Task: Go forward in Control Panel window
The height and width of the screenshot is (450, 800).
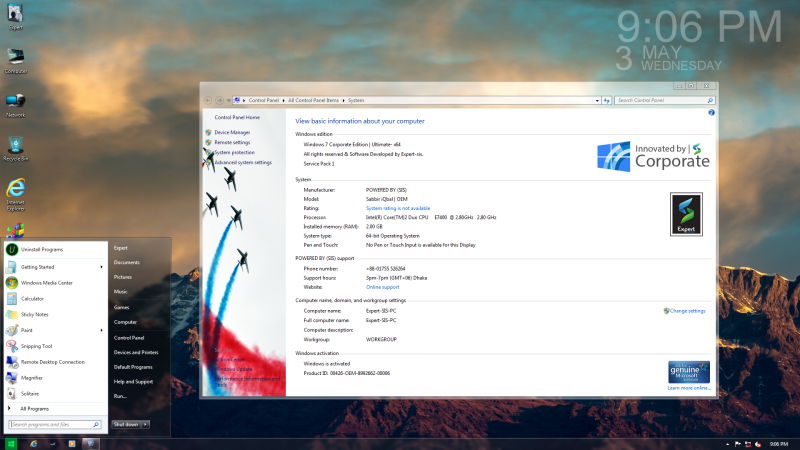Action: coord(219,101)
